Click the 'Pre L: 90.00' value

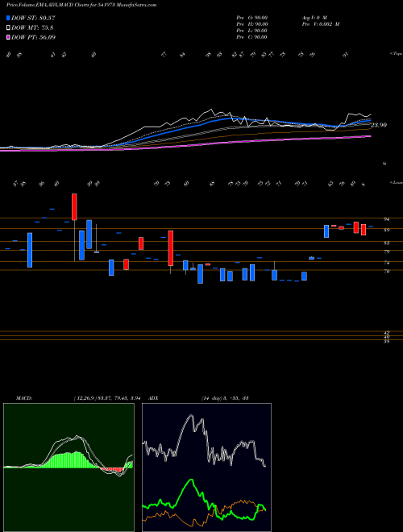click(x=252, y=31)
